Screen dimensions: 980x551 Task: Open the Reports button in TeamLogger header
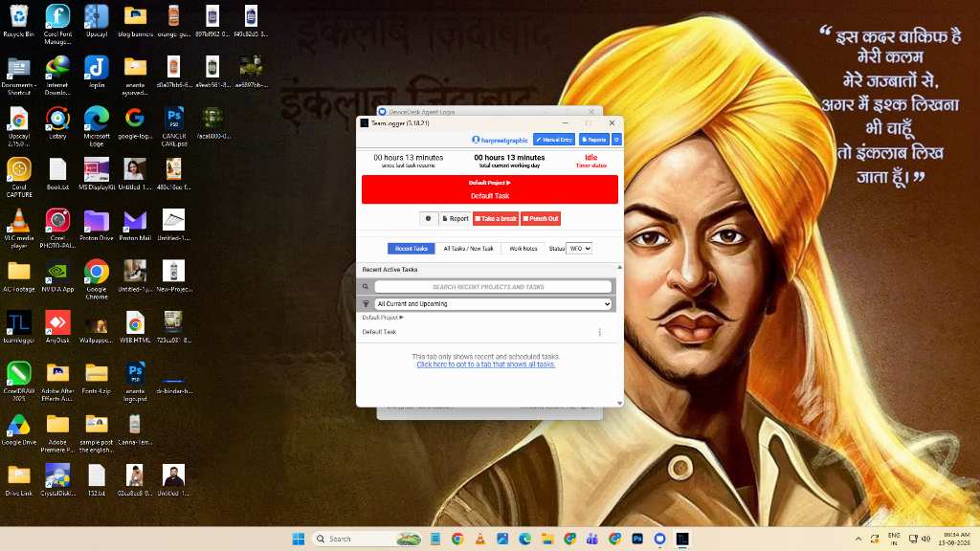(593, 140)
